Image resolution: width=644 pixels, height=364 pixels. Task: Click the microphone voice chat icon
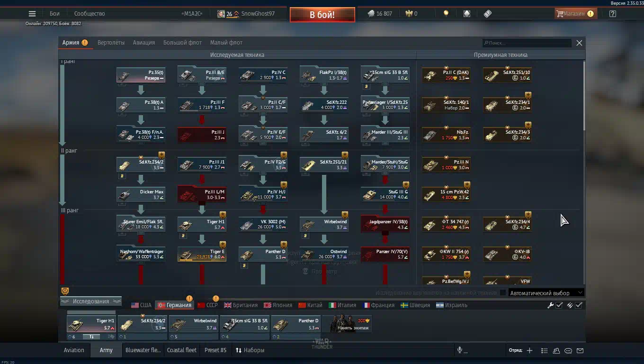coord(459,350)
